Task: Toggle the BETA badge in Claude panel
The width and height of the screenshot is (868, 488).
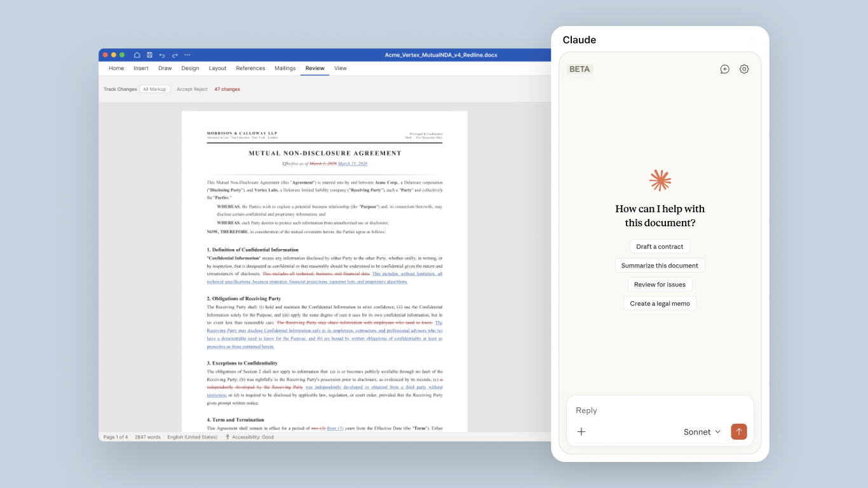Action: tap(579, 69)
